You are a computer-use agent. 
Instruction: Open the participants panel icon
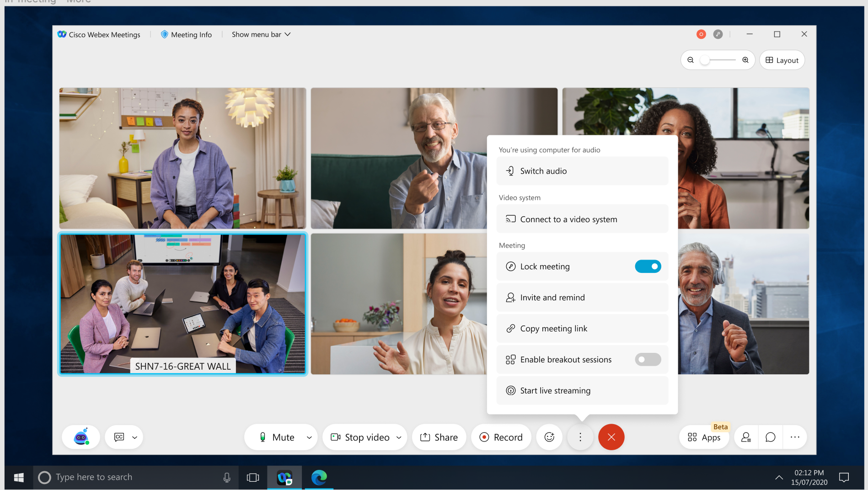(x=746, y=437)
